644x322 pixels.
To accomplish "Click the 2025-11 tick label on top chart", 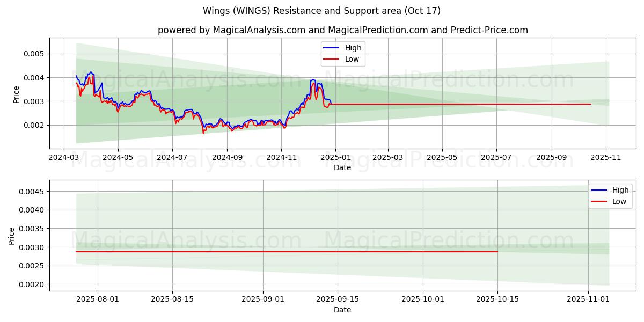I will tap(606, 158).
